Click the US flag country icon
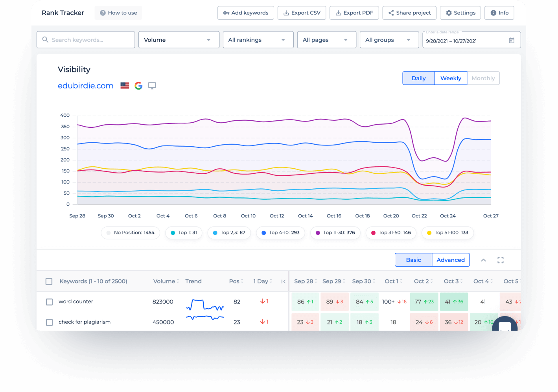 click(x=125, y=86)
